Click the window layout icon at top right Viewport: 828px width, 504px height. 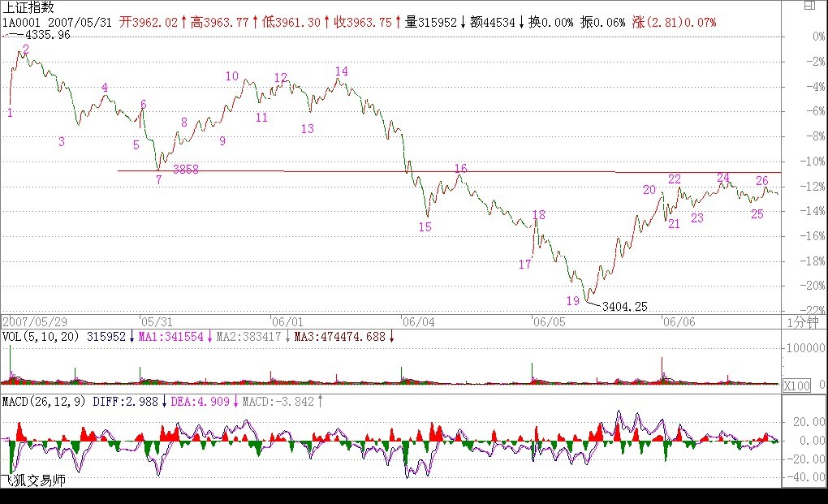(x=809, y=6)
